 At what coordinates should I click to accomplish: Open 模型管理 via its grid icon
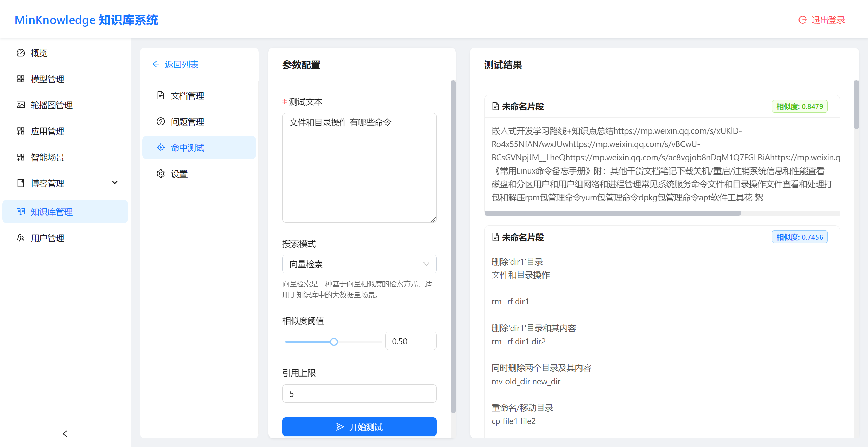tap(21, 79)
